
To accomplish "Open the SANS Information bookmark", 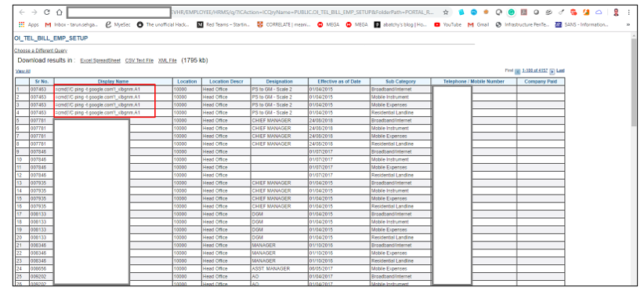I will click(x=581, y=24).
